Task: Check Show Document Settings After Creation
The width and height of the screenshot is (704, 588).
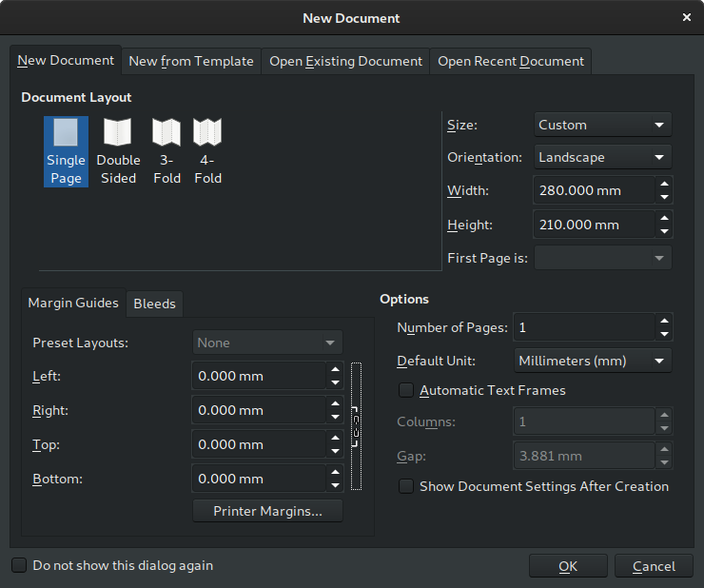Action: pos(406,486)
